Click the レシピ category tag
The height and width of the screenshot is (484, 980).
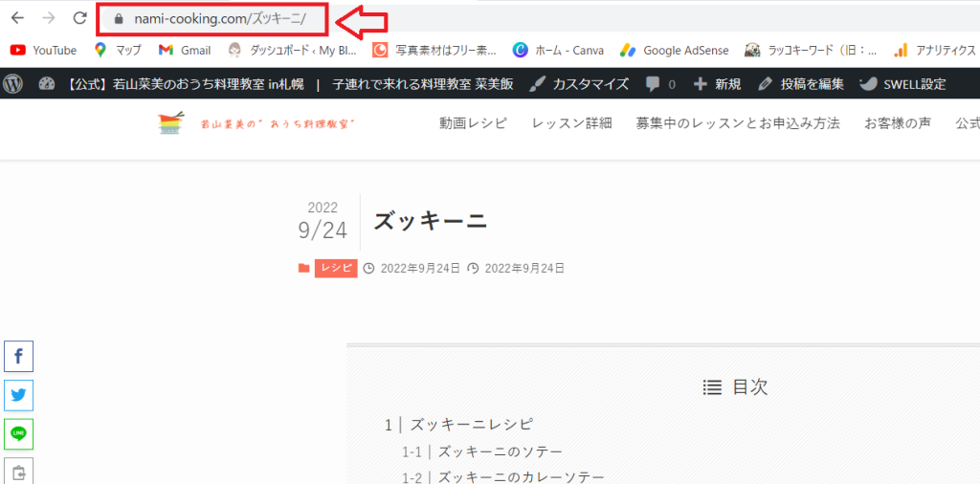(x=336, y=268)
